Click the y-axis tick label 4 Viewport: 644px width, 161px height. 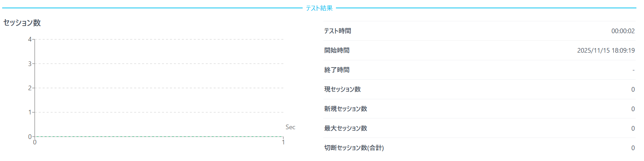tap(30, 39)
